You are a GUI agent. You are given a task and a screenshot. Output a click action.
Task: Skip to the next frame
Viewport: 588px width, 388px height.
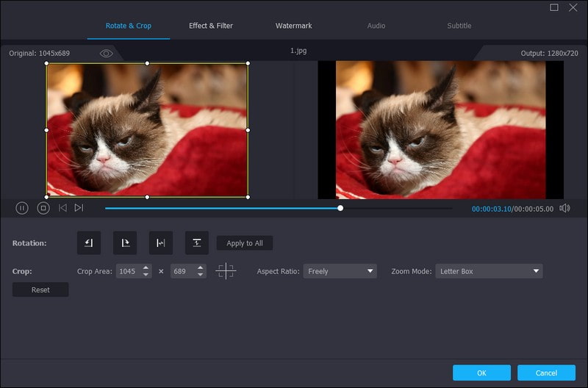pos(79,208)
